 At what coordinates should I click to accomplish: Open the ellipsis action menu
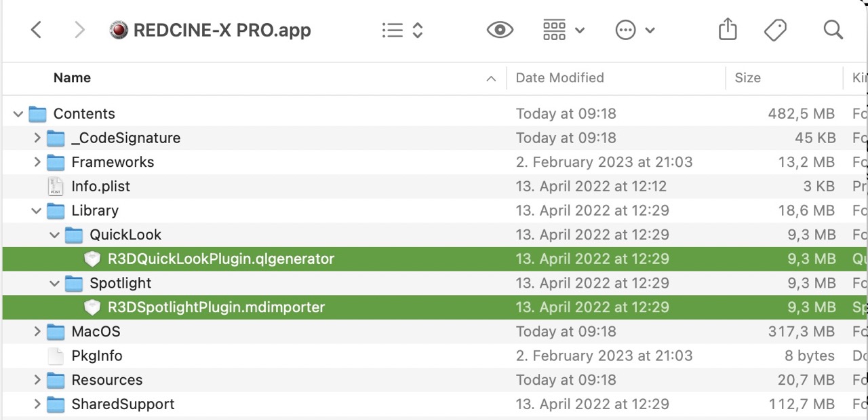(x=635, y=30)
